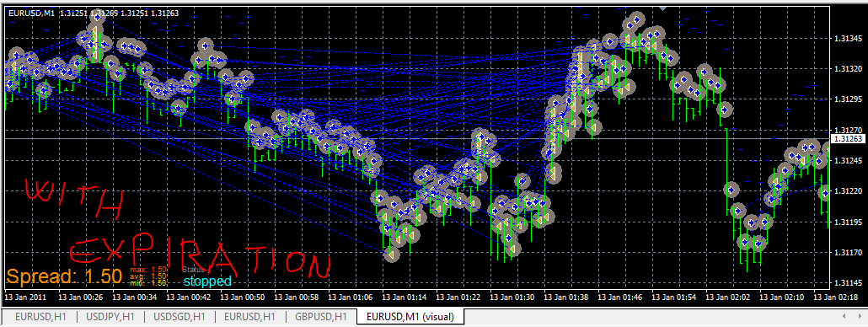Click the 1.31345 price scale label
This screenshot has height=327, width=868.
pyautogui.click(x=847, y=39)
